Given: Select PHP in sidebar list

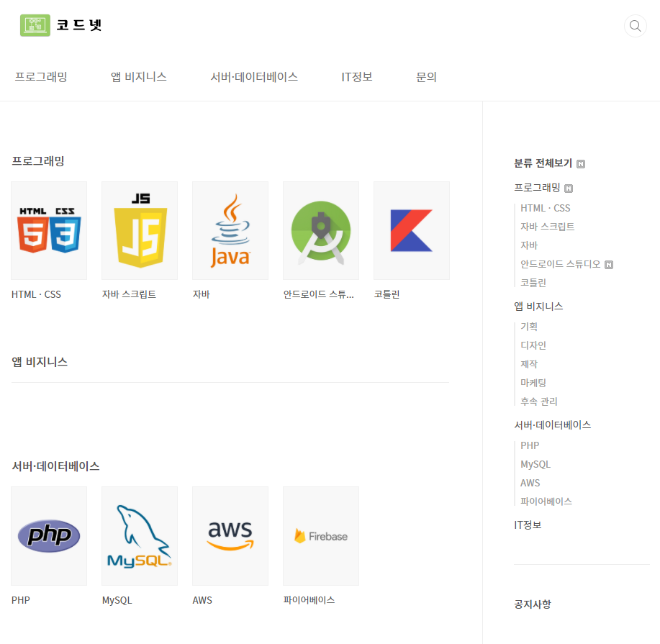Looking at the screenshot, I should (530, 445).
